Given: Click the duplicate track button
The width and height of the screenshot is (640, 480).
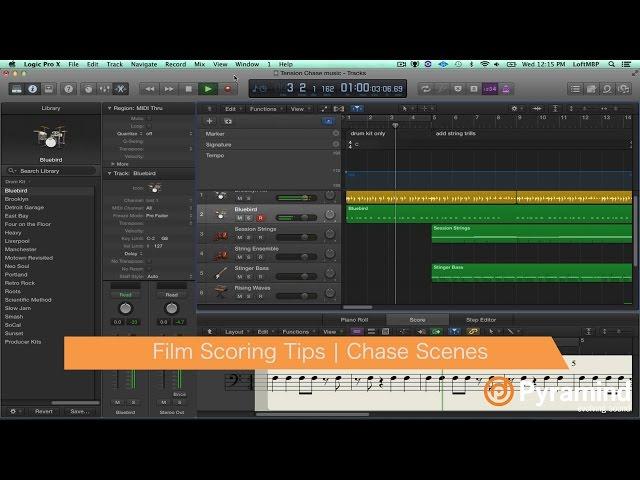Looking at the screenshot, I should coord(228,121).
